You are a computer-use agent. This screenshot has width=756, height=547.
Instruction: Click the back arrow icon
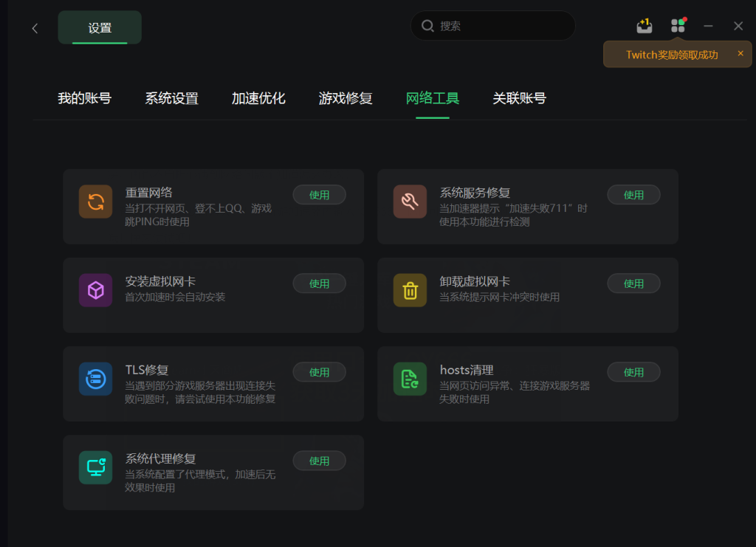click(35, 29)
